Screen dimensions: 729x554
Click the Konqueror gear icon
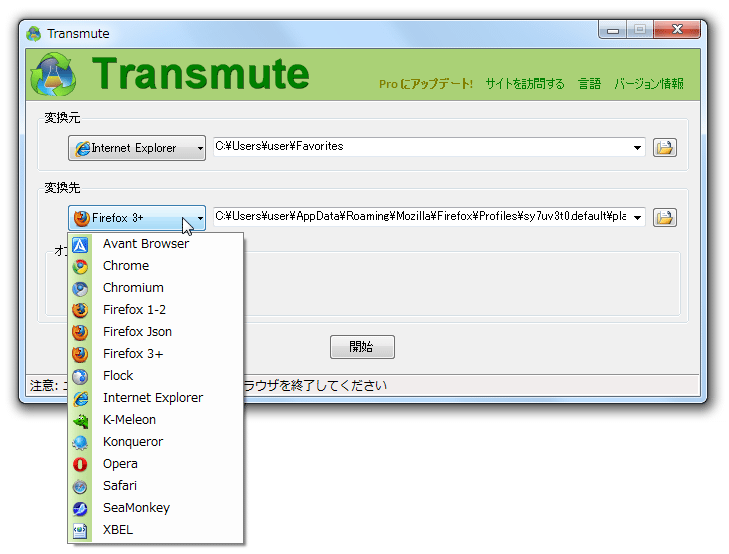coord(80,442)
